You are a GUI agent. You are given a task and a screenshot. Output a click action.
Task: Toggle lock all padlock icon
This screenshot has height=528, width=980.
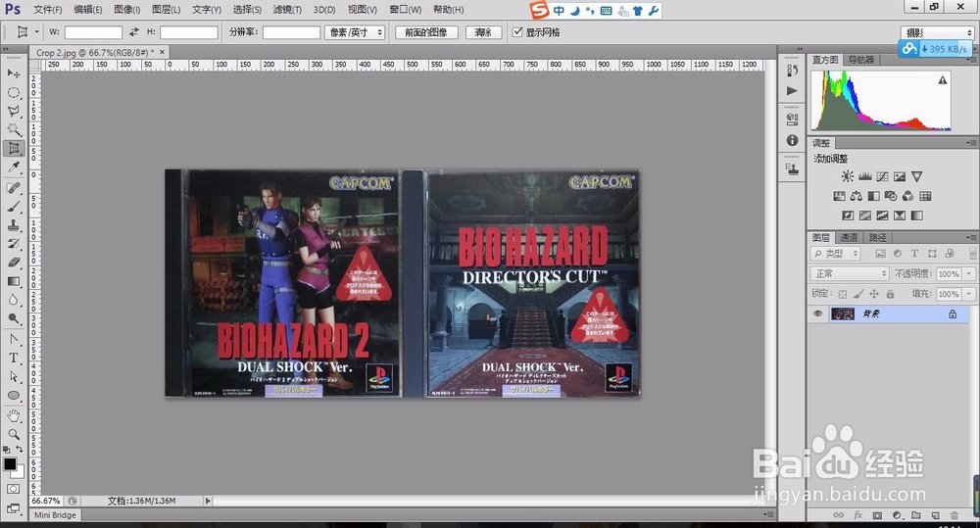[890, 294]
